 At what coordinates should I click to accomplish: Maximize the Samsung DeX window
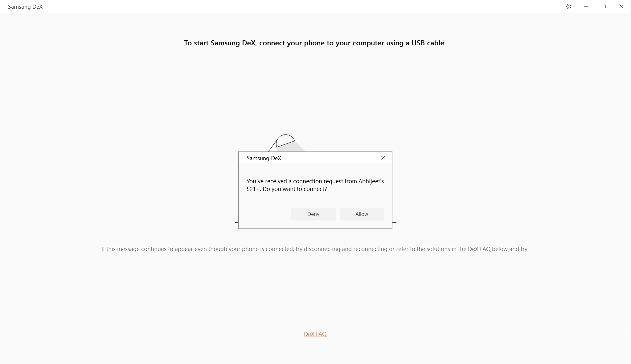604,6
